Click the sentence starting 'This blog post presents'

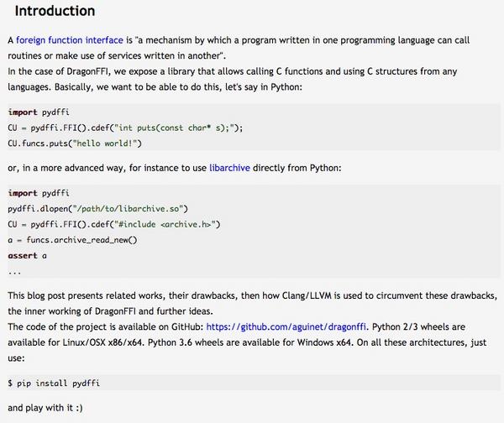(x=252, y=303)
